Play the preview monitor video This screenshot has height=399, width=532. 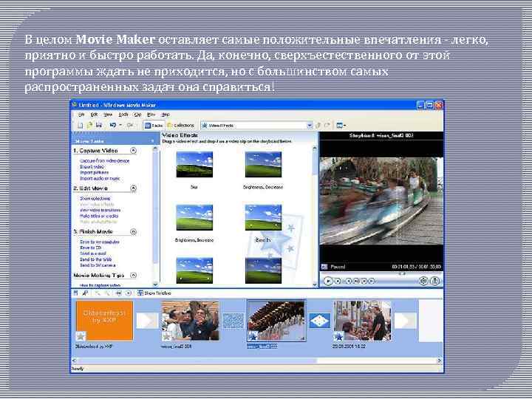point(328,281)
